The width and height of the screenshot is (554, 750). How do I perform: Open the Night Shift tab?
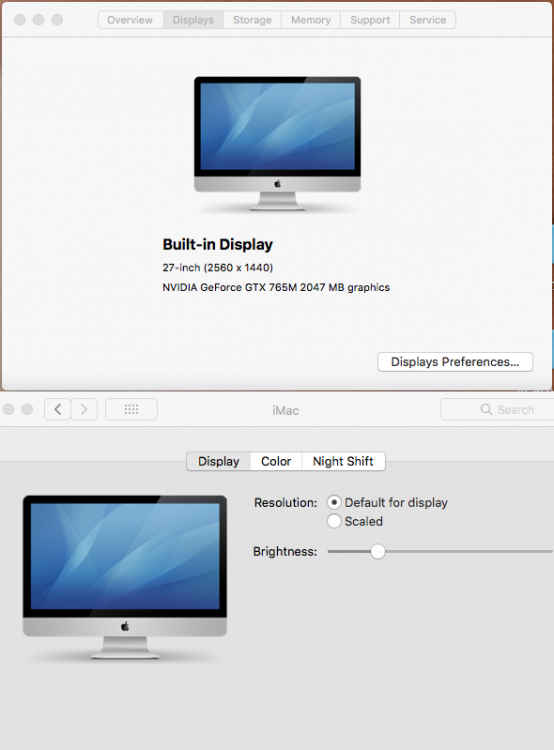(343, 462)
